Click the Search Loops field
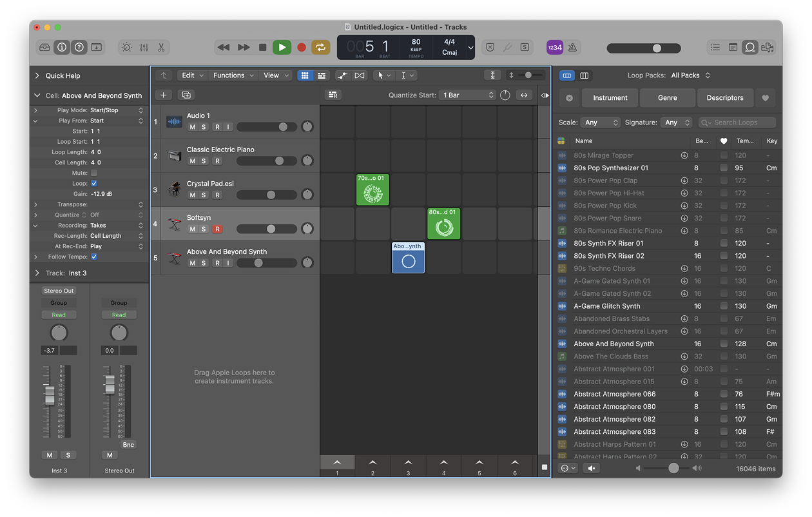 point(737,122)
